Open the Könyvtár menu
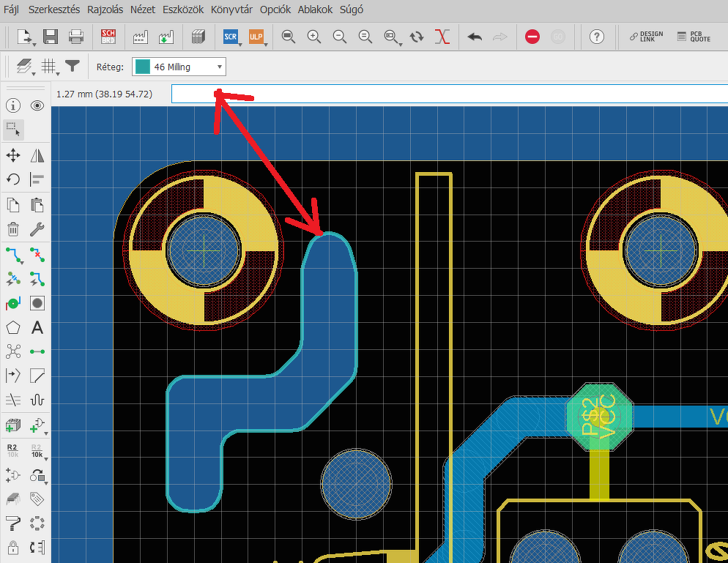The width and height of the screenshot is (728, 563). tap(231, 10)
